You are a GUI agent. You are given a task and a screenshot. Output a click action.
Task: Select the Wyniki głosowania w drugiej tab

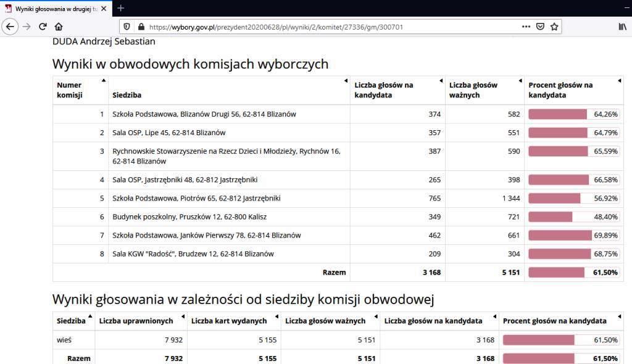[56, 9]
